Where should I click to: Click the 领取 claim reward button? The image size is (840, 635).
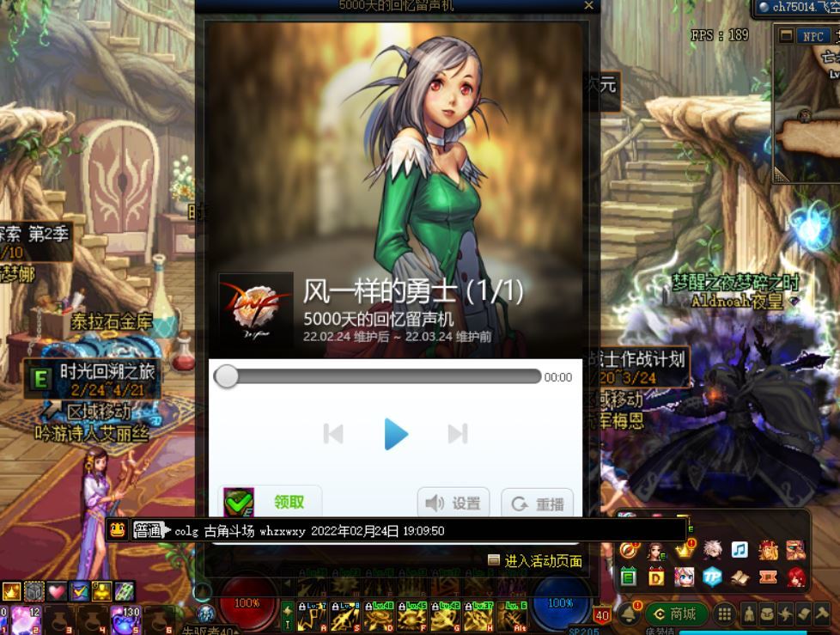pyautogui.click(x=270, y=502)
